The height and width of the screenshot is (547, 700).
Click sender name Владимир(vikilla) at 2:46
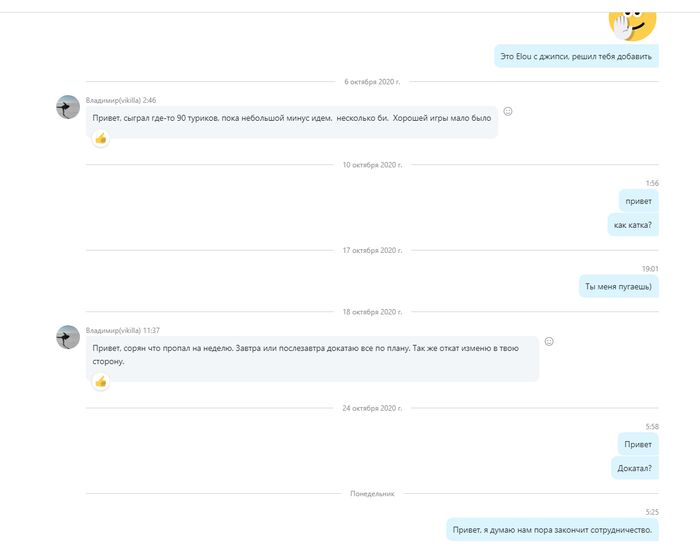113,100
